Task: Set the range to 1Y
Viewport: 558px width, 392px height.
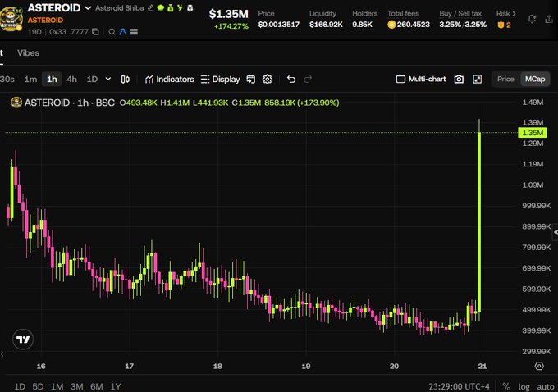Action: (116, 386)
